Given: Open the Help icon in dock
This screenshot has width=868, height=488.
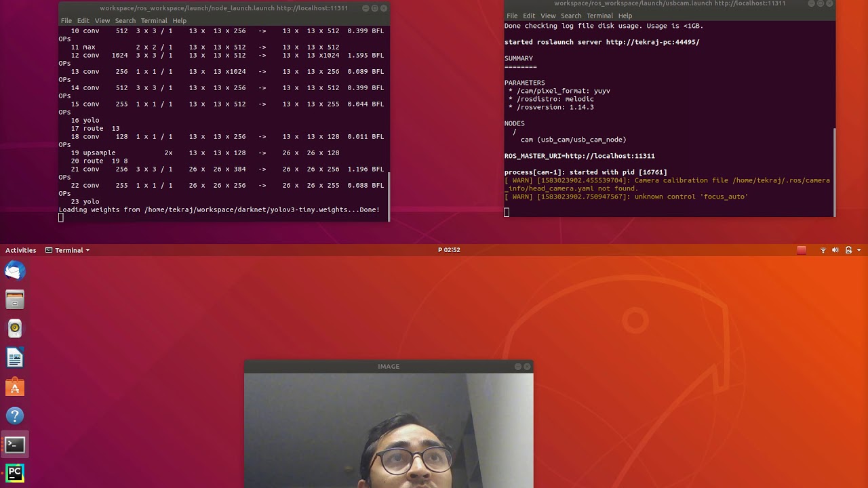Looking at the screenshot, I should (15, 416).
